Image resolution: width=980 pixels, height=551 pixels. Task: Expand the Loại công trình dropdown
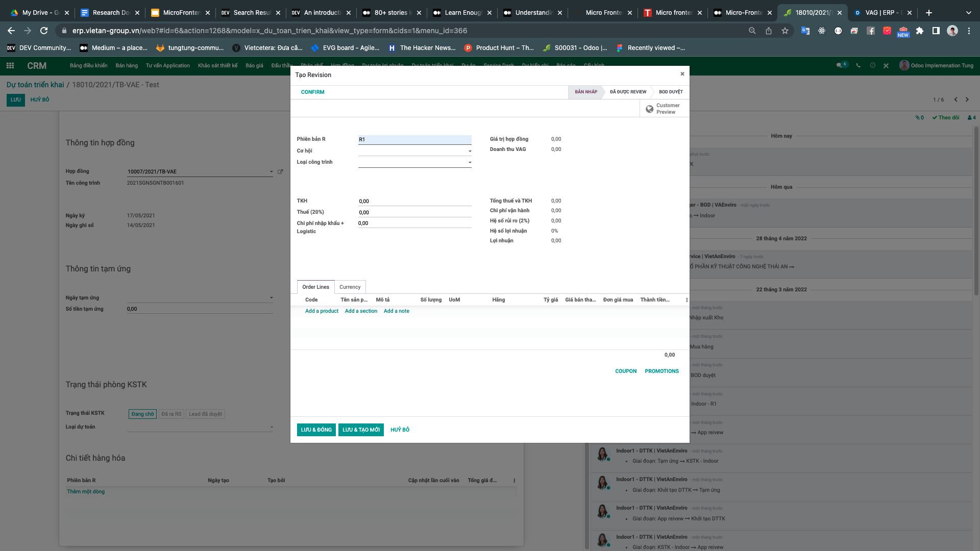tap(470, 162)
